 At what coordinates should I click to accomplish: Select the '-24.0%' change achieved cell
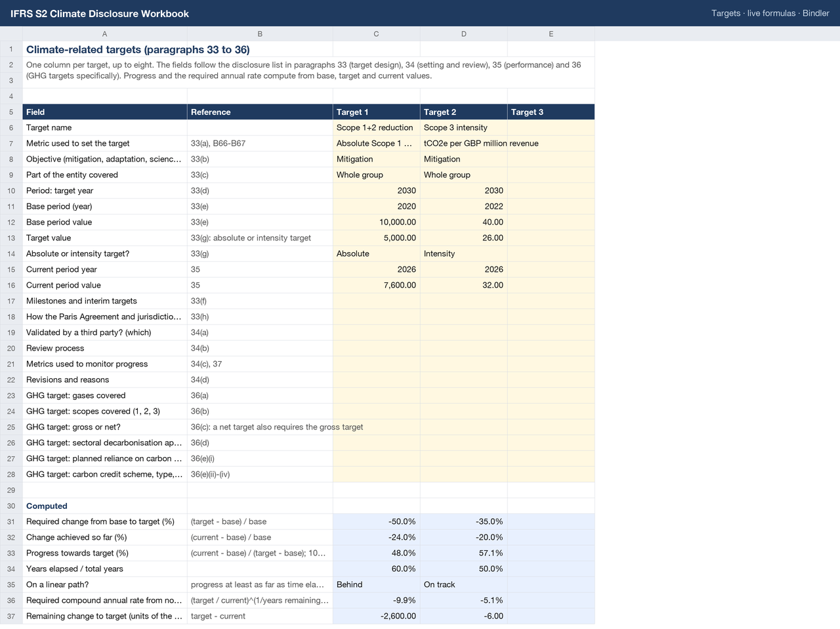[x=376, y=538]
